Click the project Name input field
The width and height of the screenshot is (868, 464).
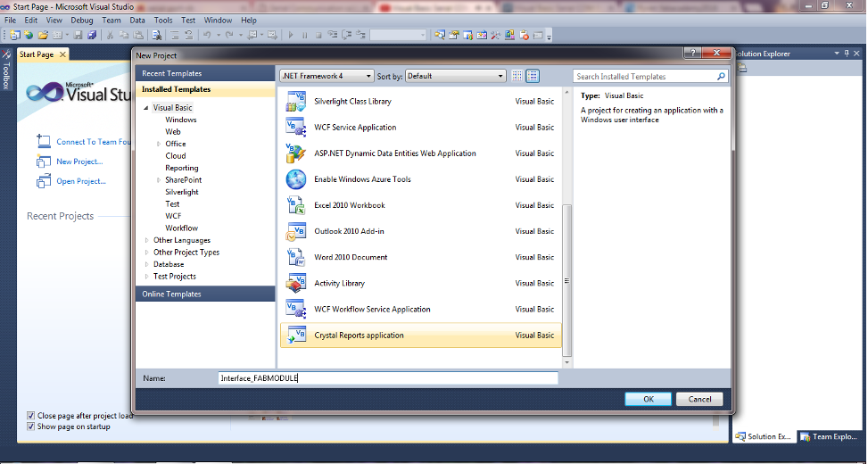(388, 378)
